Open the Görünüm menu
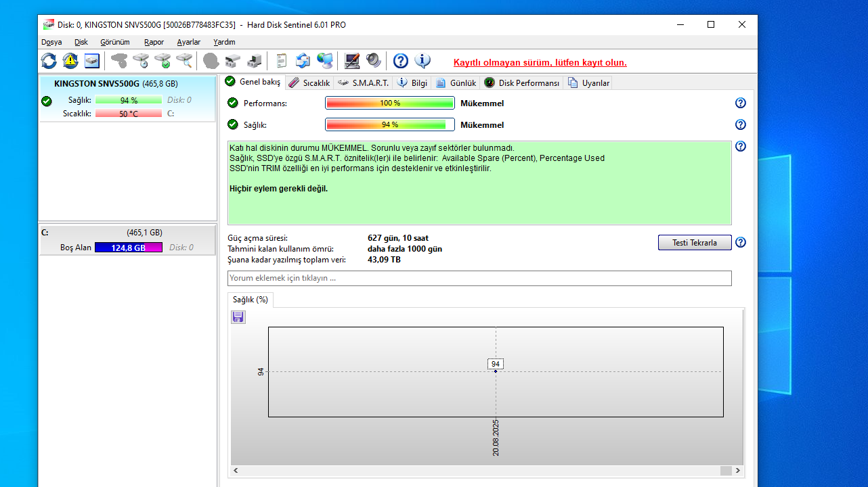868x487 pixels. coord(115,42)
